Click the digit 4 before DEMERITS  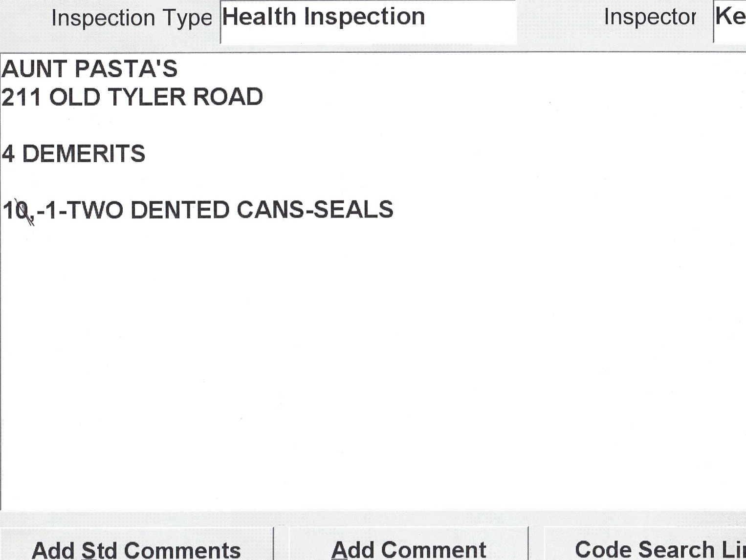[8, 154]
